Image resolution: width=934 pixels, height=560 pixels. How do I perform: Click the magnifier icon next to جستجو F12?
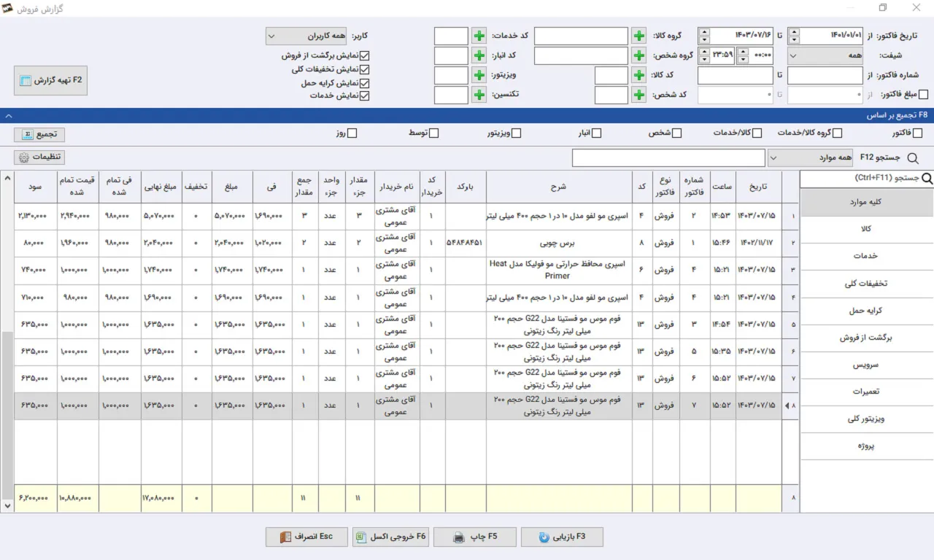click(912, 157)
